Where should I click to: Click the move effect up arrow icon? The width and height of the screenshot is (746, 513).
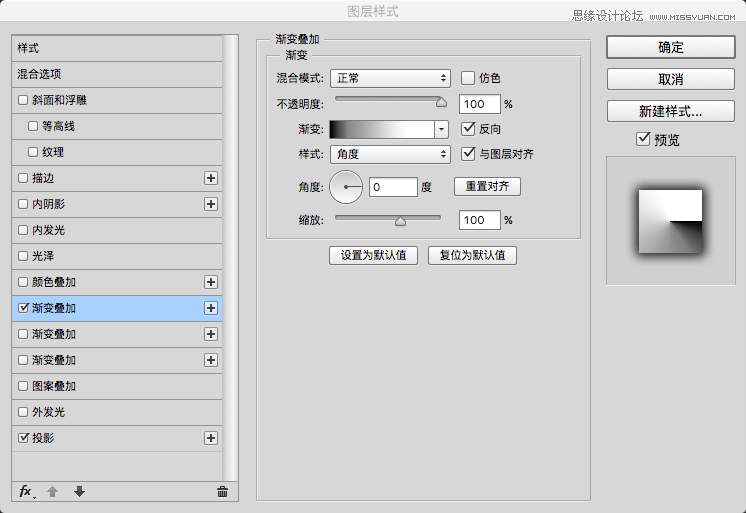pyautogui.click(x=52, y=492)
